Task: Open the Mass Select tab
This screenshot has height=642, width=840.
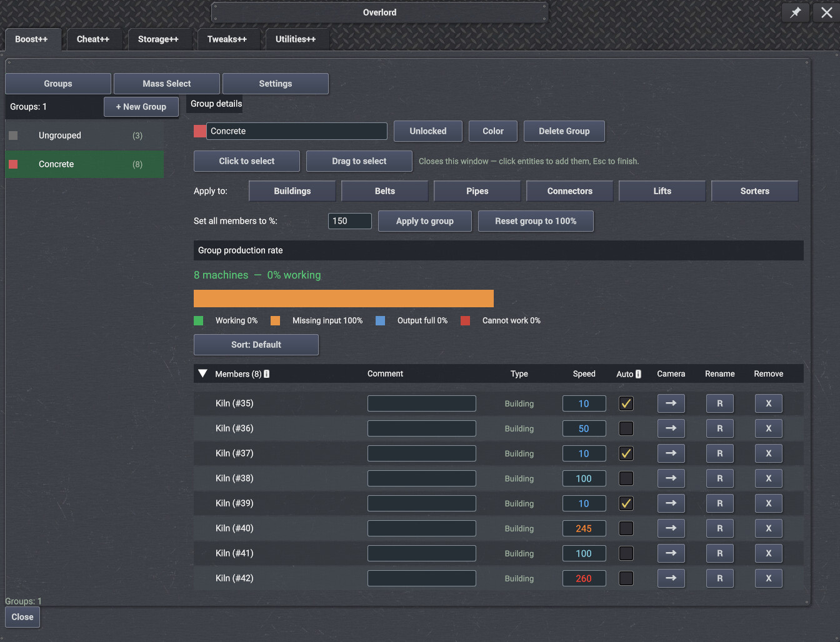Action: point(167,84)
